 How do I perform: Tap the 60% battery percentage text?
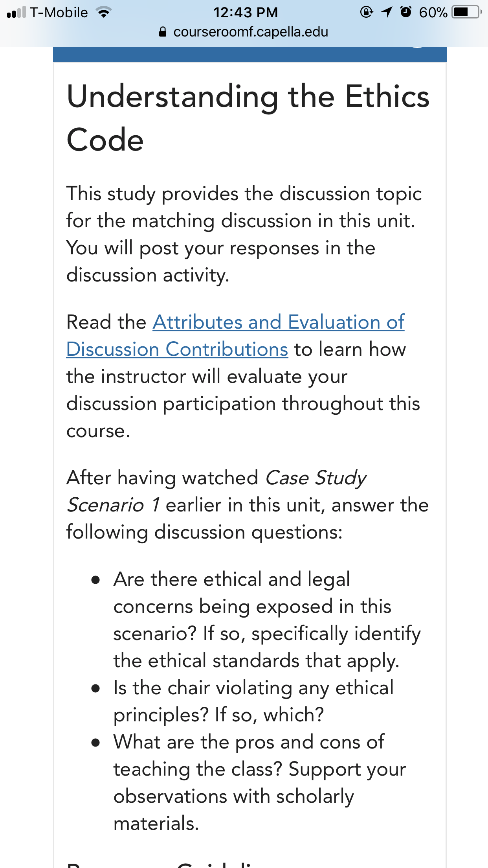point(433,13)
